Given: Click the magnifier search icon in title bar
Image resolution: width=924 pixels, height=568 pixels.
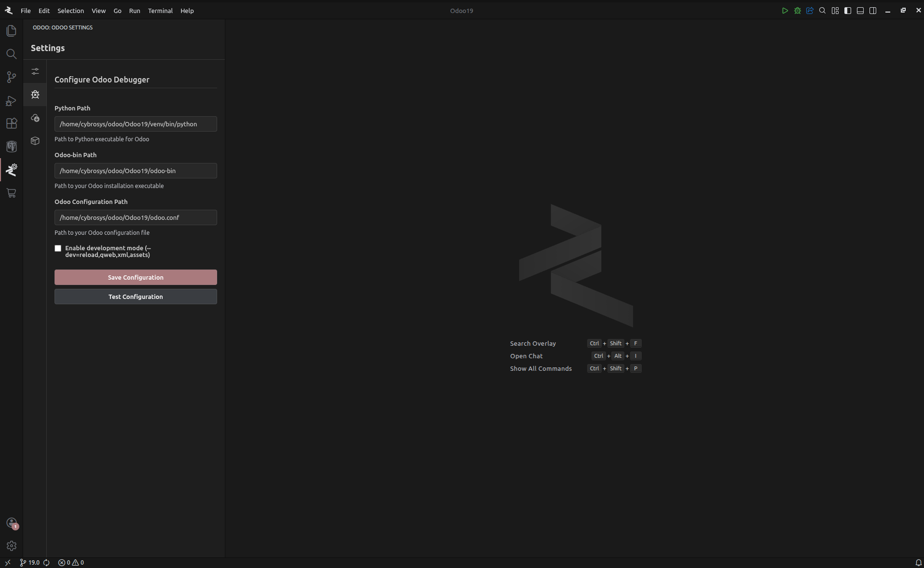Looking at the screenshot, I should 823,11.
